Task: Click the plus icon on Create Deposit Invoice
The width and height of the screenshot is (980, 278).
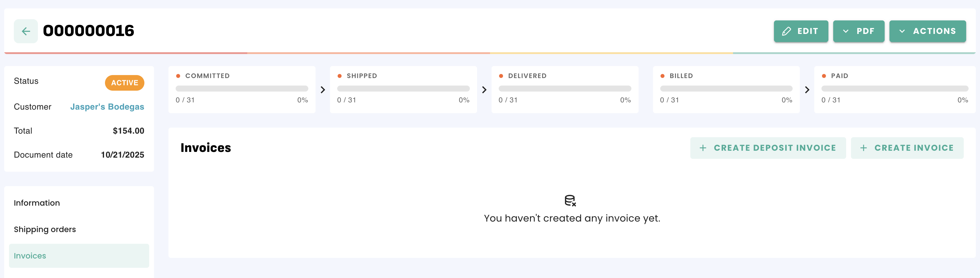Action: (x=703, y=148)
